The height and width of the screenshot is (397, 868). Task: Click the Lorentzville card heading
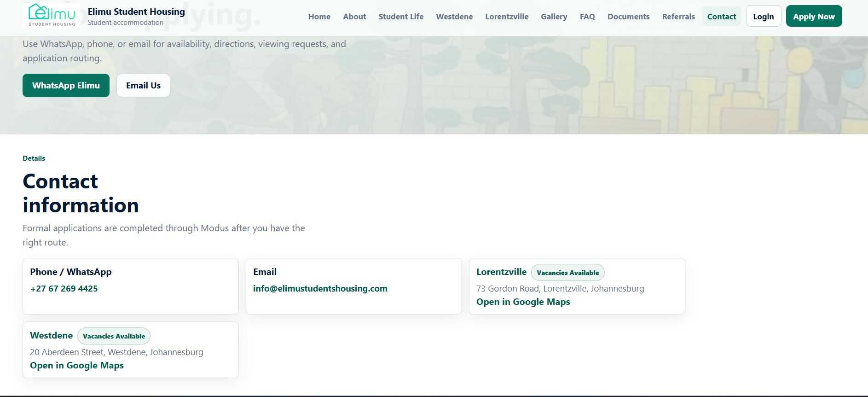coord(501,272)
